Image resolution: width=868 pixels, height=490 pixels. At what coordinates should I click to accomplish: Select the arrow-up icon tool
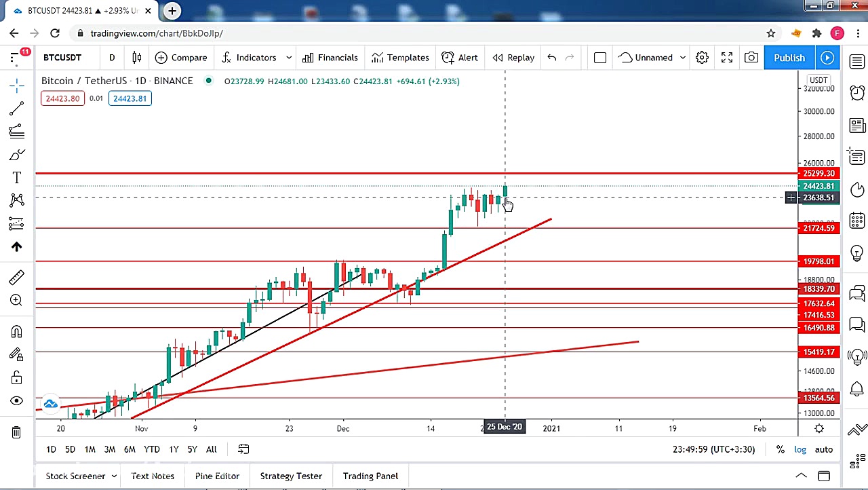point(17,246)
